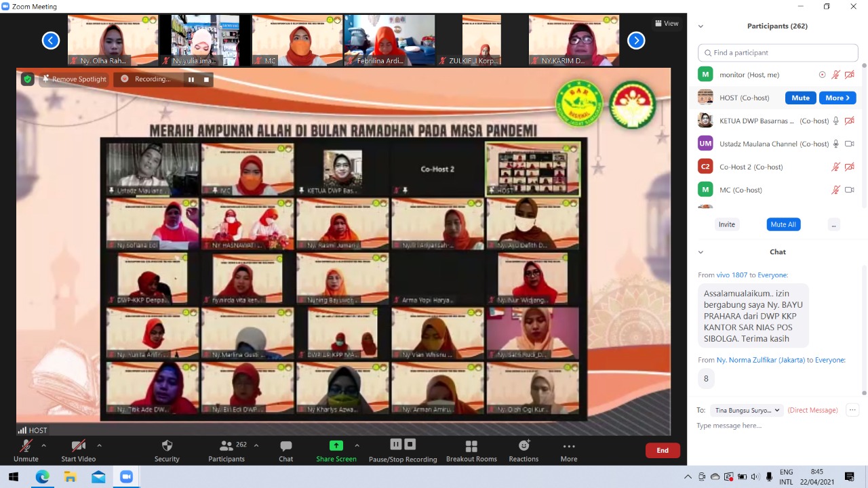Unmute the microphone
This screenshot has height=488, width=868.
(x=26, y=446)
